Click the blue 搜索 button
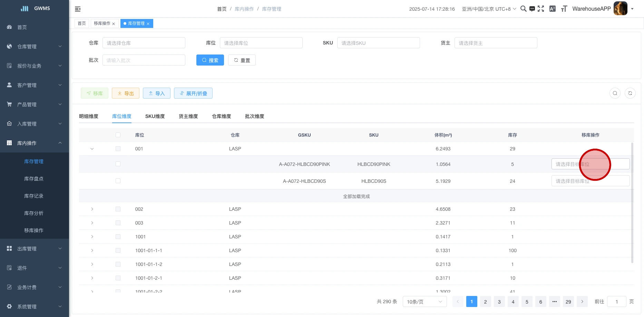The width and height of the screenshot is (644, 317). 210,60
